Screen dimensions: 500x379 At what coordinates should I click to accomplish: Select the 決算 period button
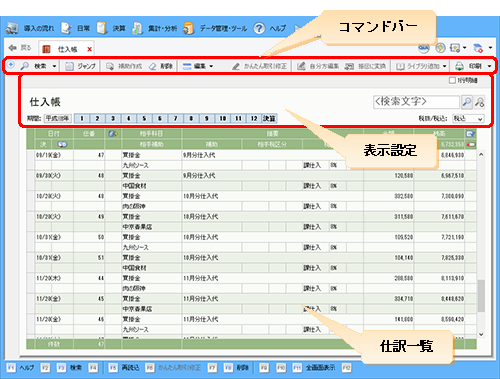coord(269,118)
